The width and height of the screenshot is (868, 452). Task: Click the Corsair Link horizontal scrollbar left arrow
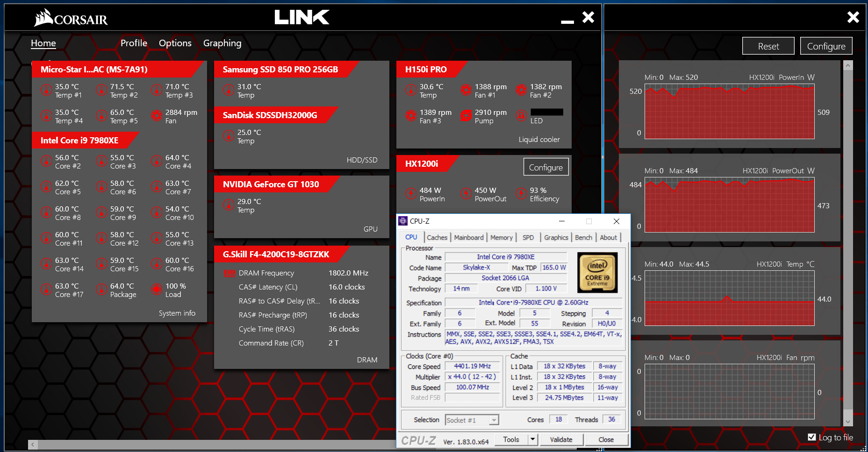[x=33, y=445]
